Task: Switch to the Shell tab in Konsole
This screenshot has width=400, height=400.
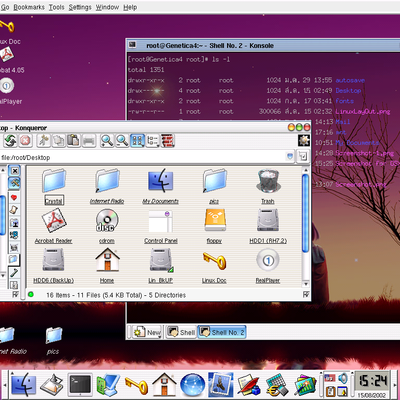Action: click(181, 332)
